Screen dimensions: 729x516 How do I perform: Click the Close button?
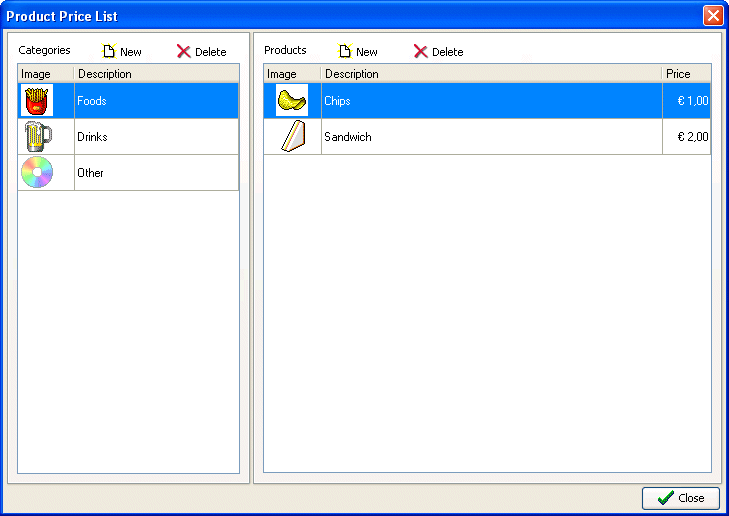(x=681, y=498)
